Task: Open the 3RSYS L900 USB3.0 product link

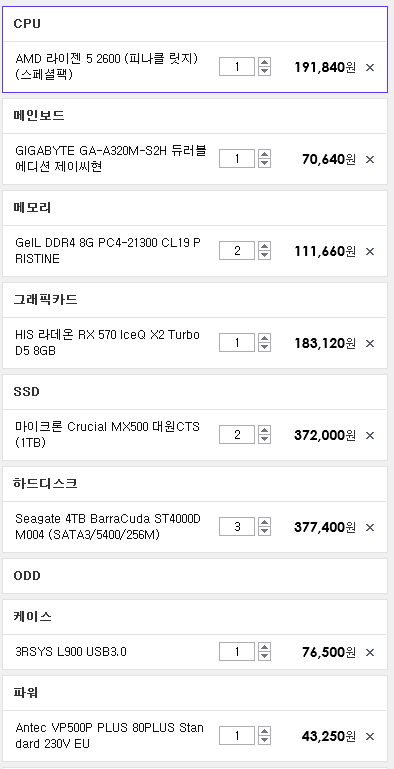Action: click(x=71, y=652)
